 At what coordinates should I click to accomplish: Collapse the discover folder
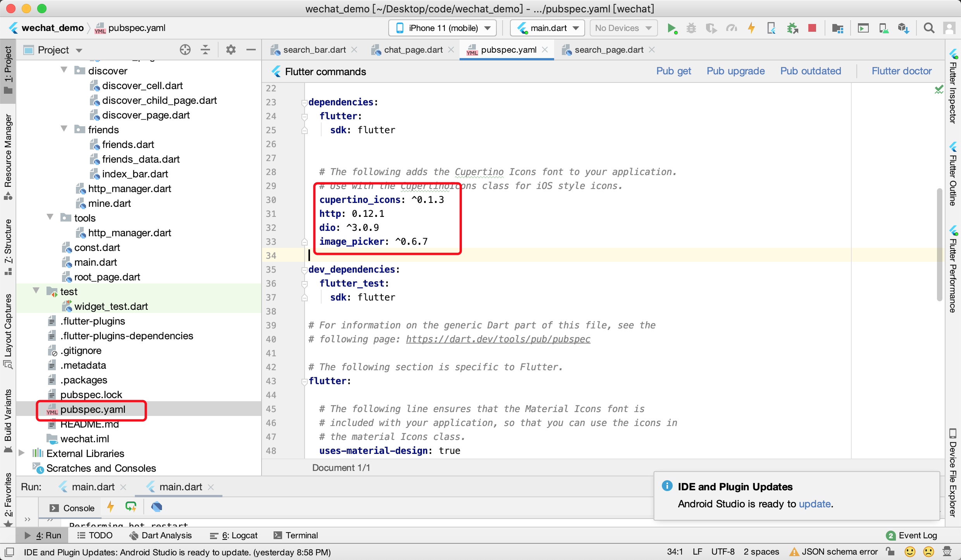pos(64,70)
